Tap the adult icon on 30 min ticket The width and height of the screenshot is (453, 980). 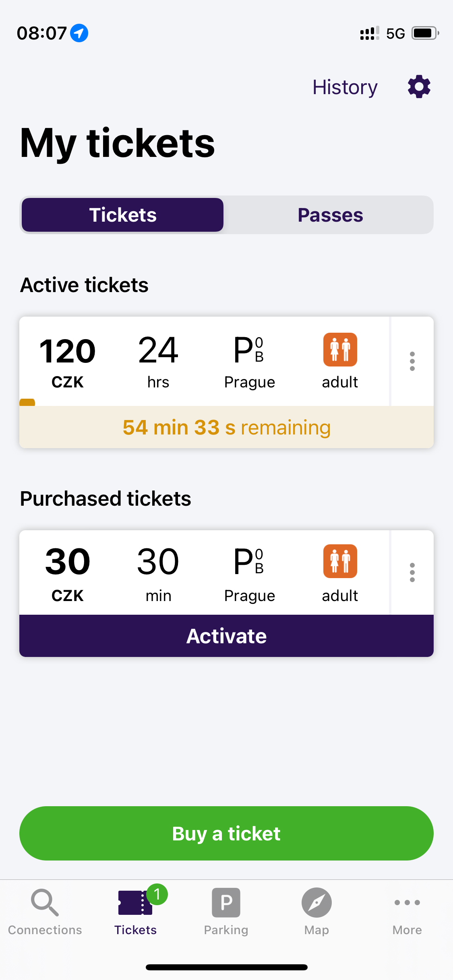pos(340,561)
